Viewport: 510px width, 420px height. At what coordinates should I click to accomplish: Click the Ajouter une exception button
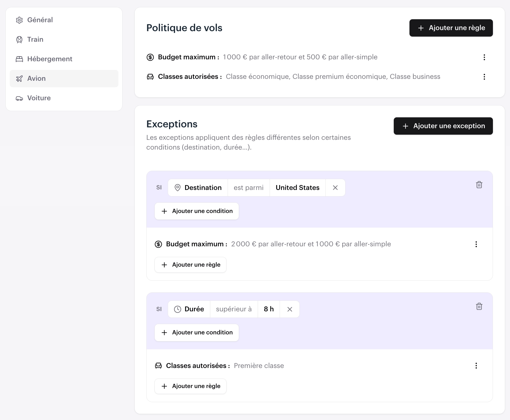tap(443, 126)
